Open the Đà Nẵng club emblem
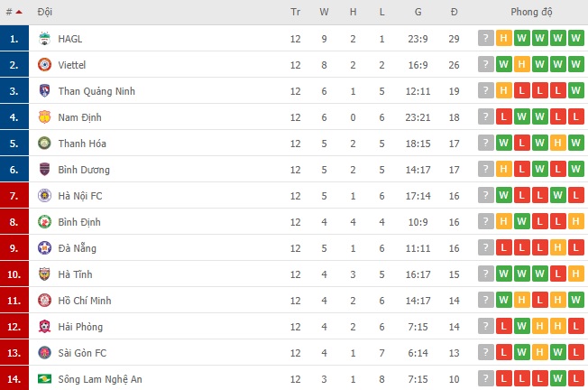588x390 pixels. (44, 248)
